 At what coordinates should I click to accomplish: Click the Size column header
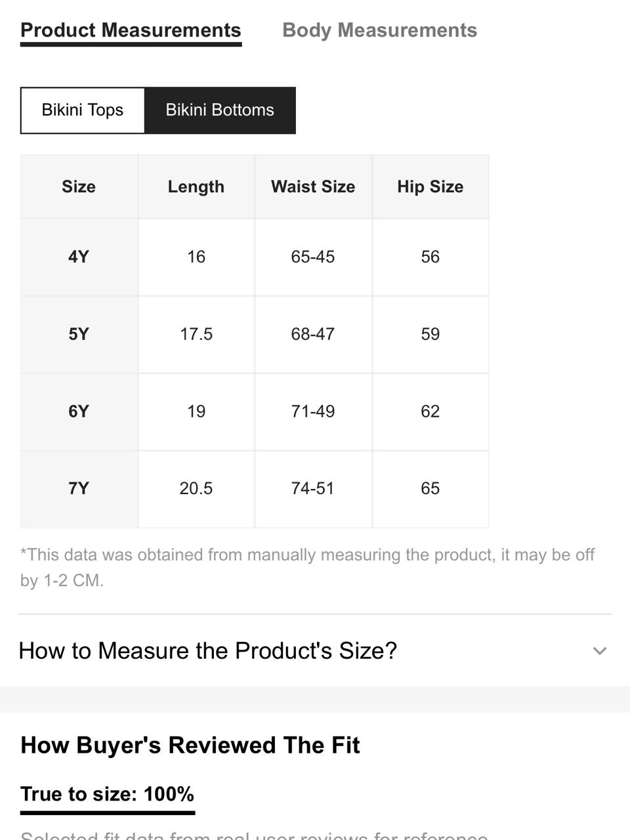click(79, 187)
